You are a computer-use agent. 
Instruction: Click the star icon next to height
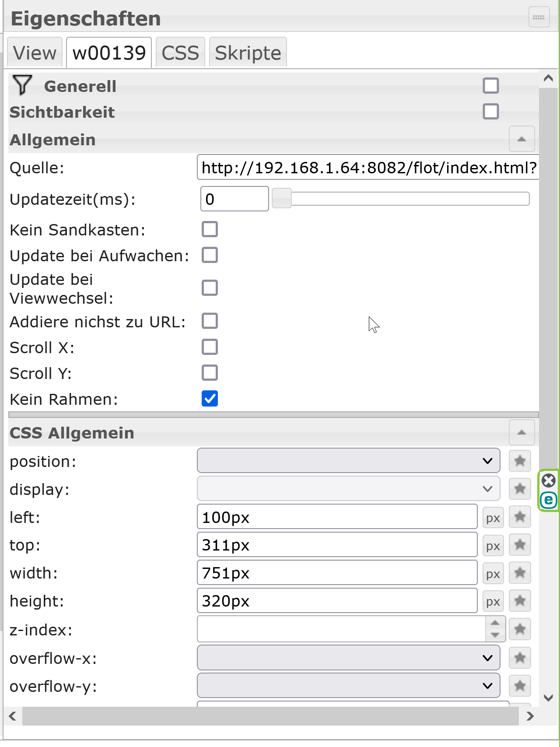coord(520,601)
